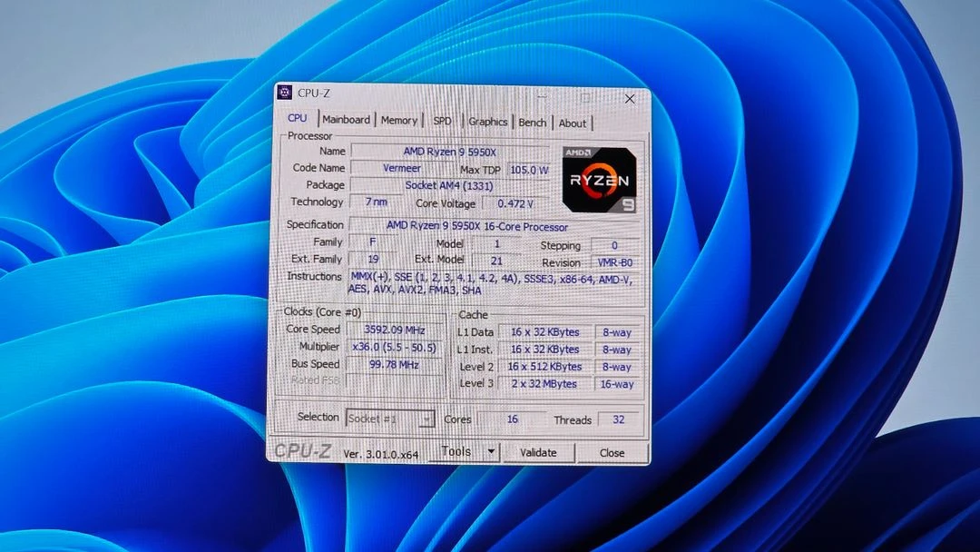Click the L1 Inst. size 16 x 32 KBytes
Screen dimensions: 980x552
(545, 349)
